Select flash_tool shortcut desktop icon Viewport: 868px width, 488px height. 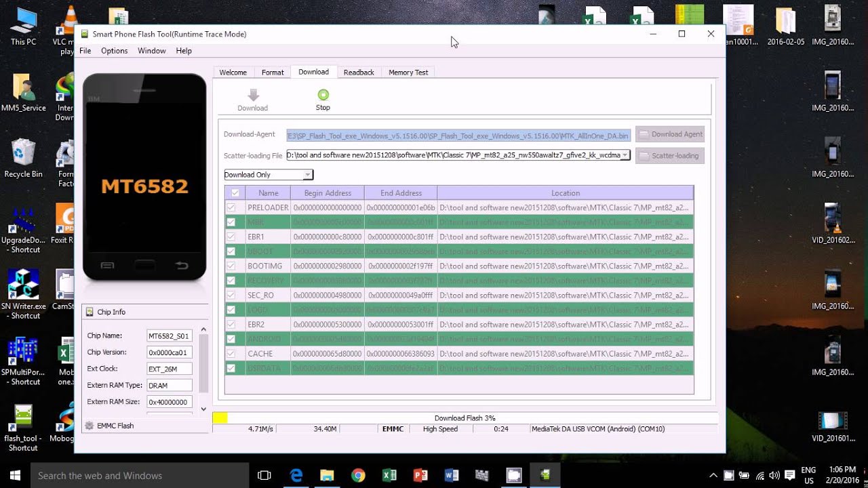coord(23,427)
